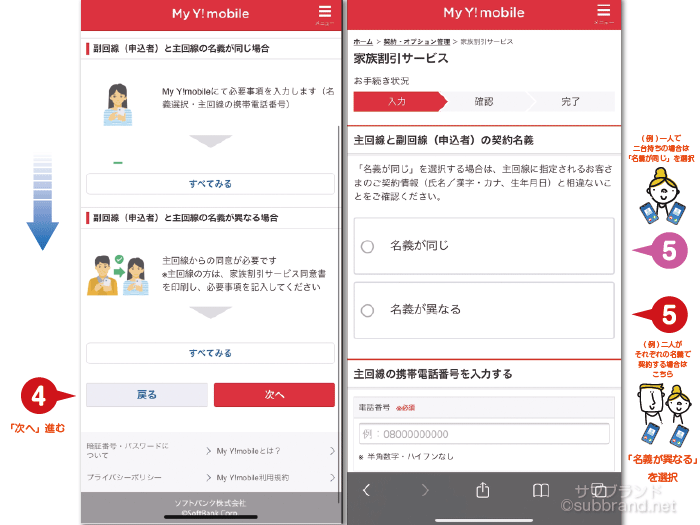
Task: Click the お手続き状況 label
Action: point(381,81)
